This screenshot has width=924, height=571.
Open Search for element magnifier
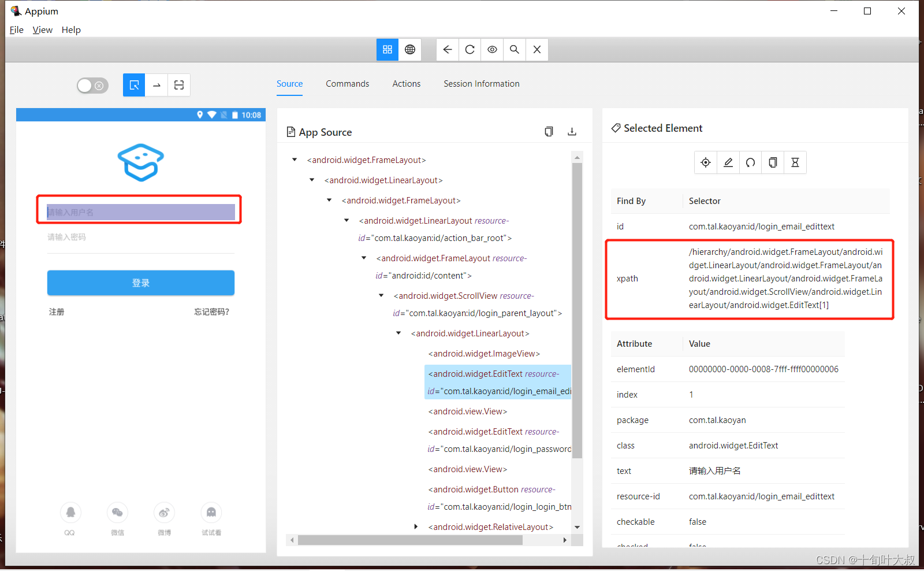point(515,50)
